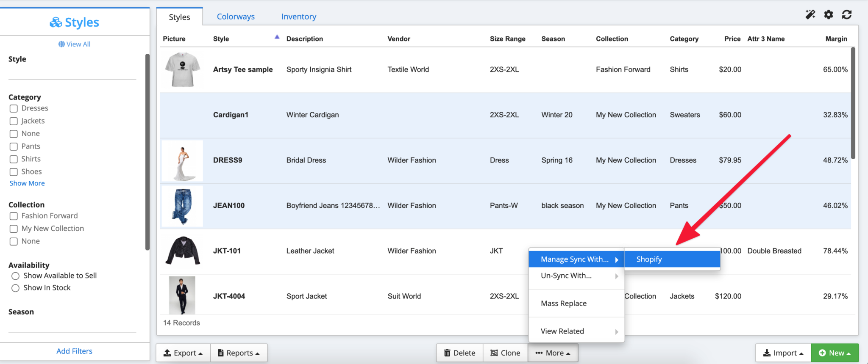Click the Style column sort arrow
868x364 pixels.
(x=277, y=37)
